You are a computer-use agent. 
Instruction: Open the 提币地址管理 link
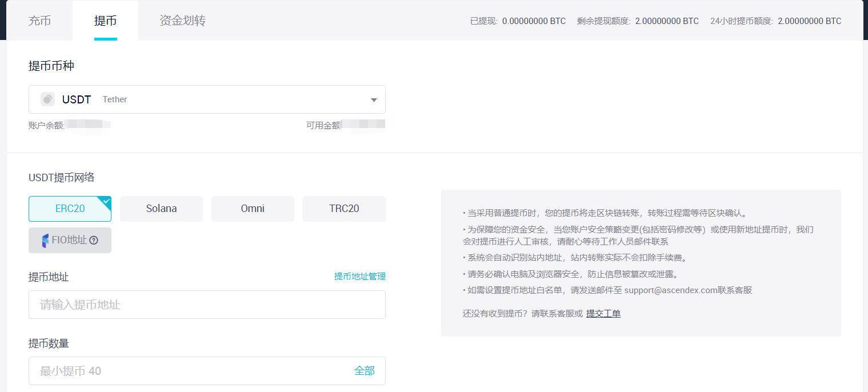359,277
